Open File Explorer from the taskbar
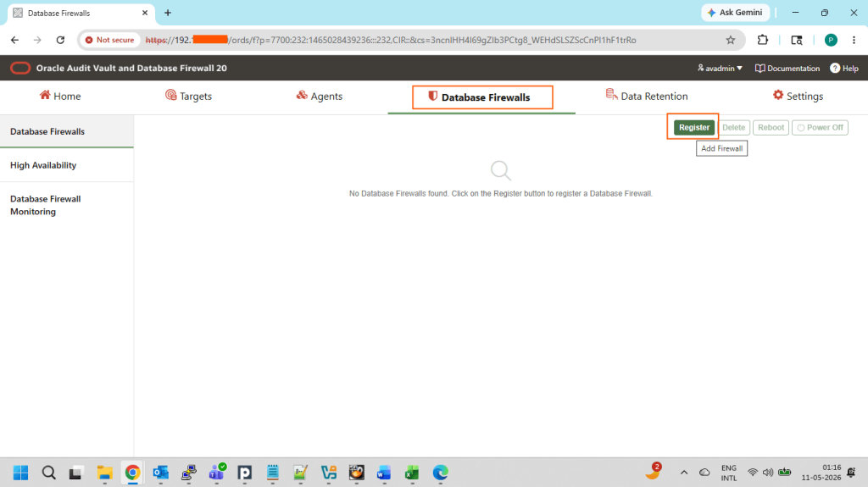Image resolution: width=868 pixels, height=487 pixels. click(x=104, y=473)
